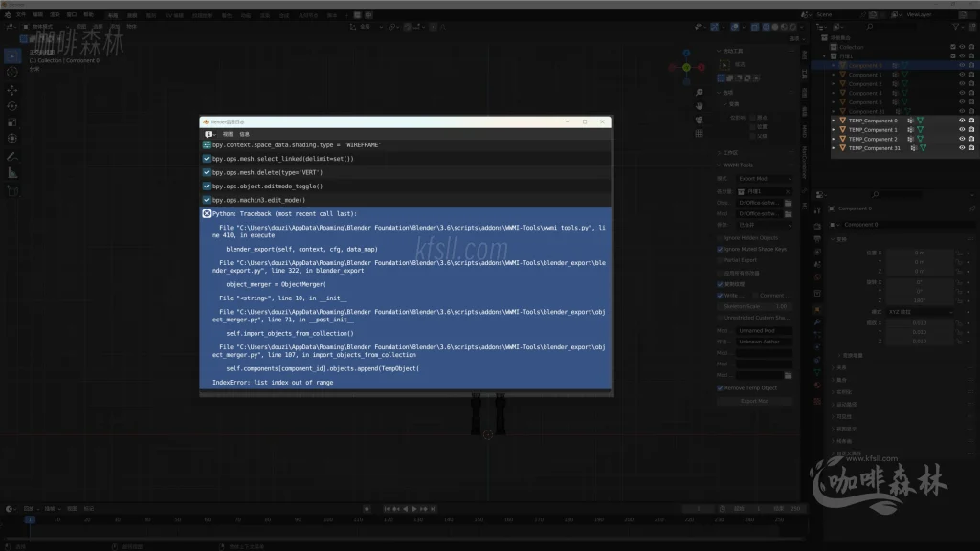Viewport: 980px width, 551px height.
Task: Disable the Remove Temp Object checkbox
Action: point(720,387)
